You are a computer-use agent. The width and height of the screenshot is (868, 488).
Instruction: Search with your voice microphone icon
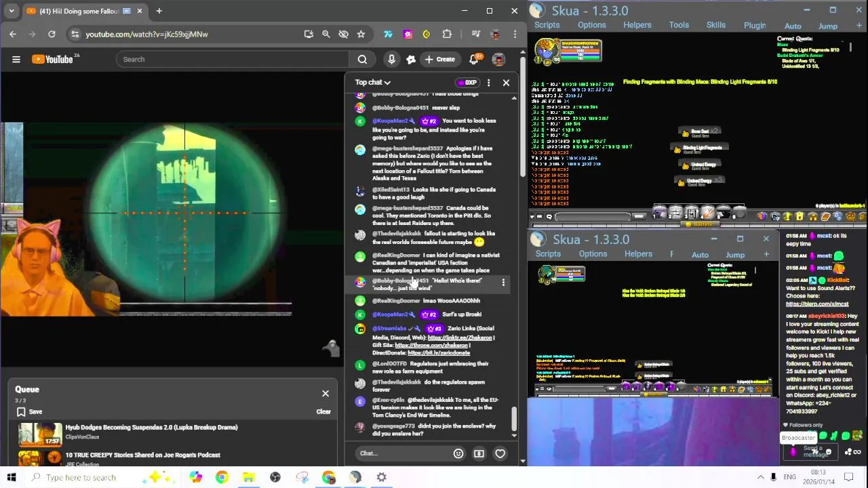(x=391, y=59)
